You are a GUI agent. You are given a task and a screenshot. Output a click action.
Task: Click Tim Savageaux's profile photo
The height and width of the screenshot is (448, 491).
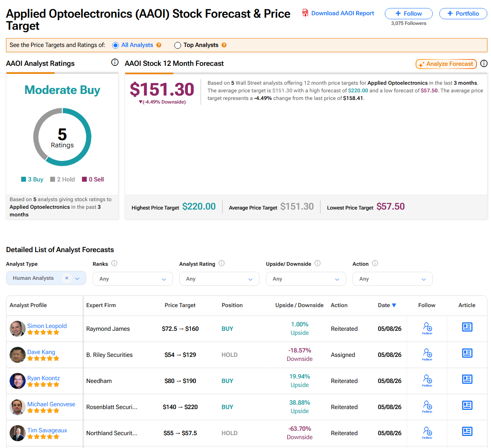pos(18,433)
